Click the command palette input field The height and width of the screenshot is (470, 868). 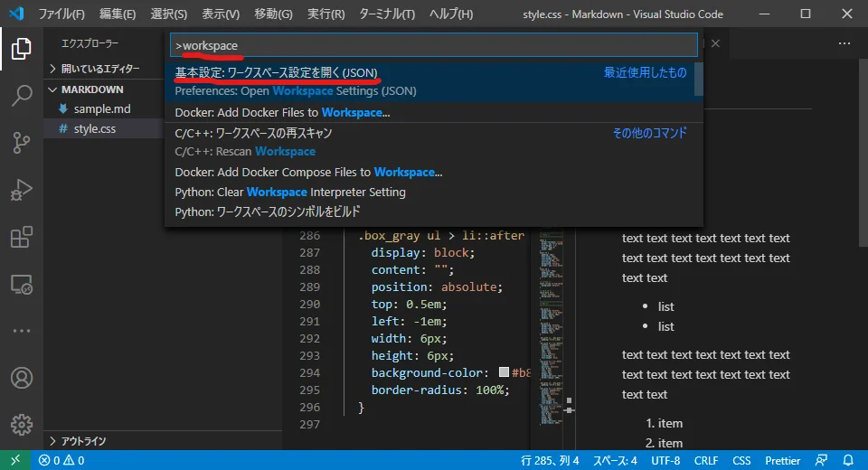(x=433, y=45)
